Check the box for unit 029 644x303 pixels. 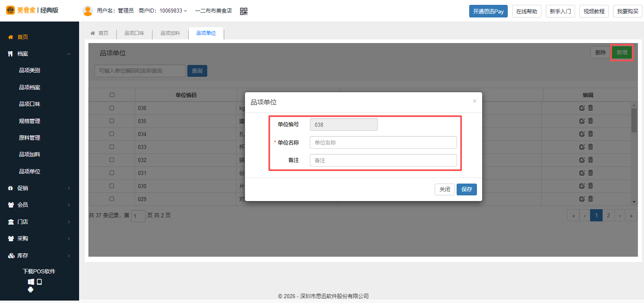click(x=112, y=199)
